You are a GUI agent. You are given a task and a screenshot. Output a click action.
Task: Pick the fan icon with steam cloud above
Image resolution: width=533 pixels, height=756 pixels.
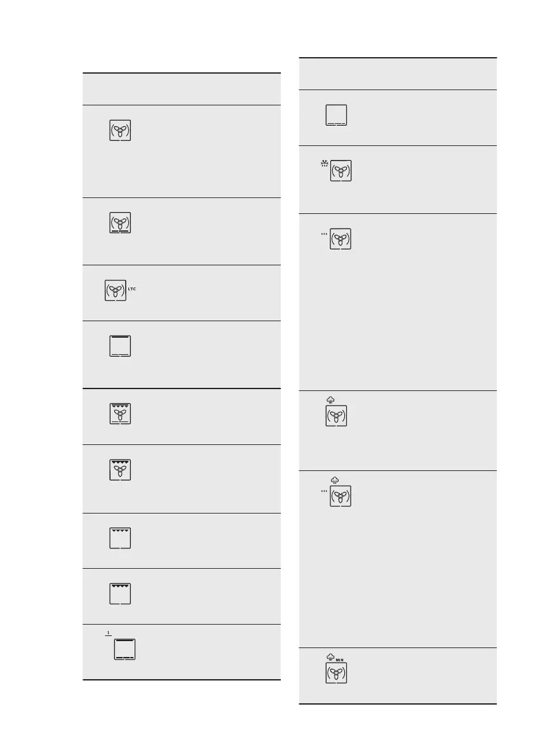pyautogui.click(x=337, y=415)
